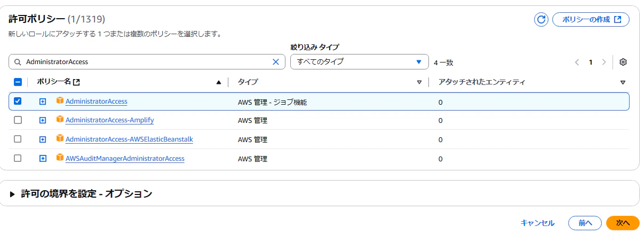Click the search magnifier icon

tap(18, 62)
